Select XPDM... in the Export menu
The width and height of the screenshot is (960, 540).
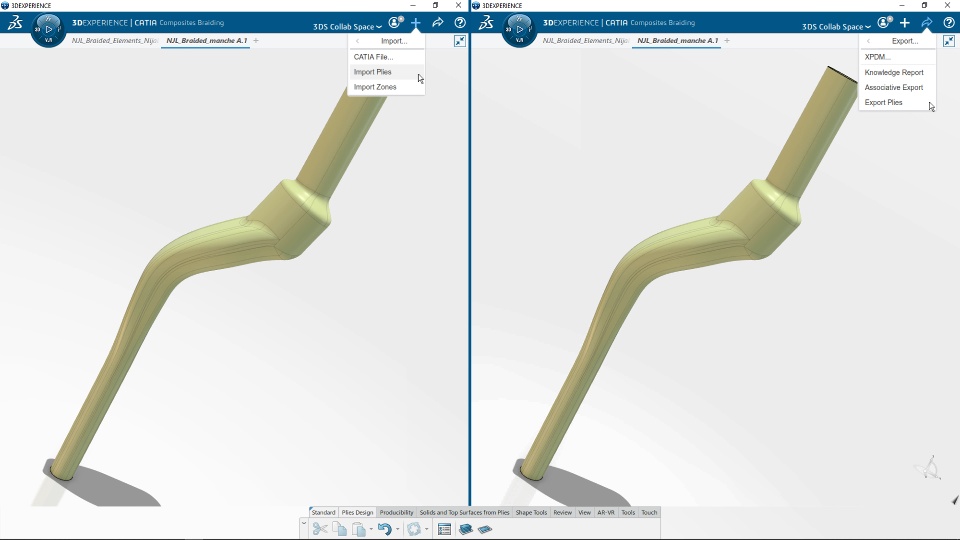point(898,57)
